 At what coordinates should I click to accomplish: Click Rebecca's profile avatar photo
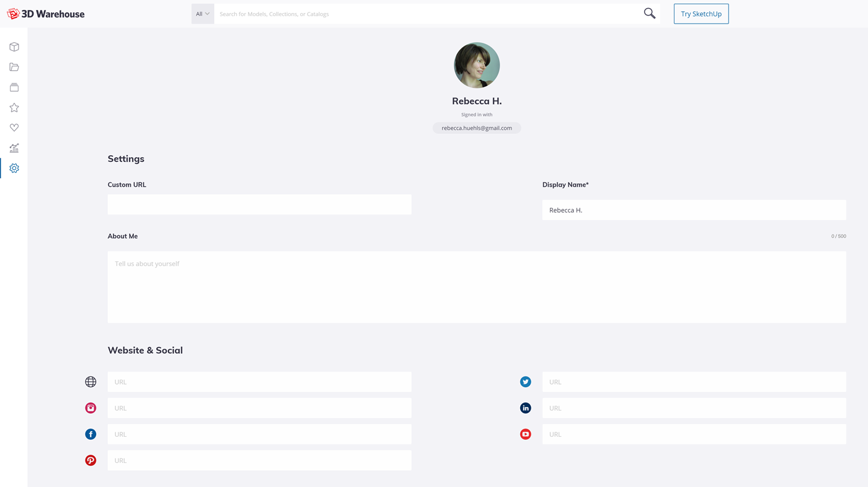477,65
